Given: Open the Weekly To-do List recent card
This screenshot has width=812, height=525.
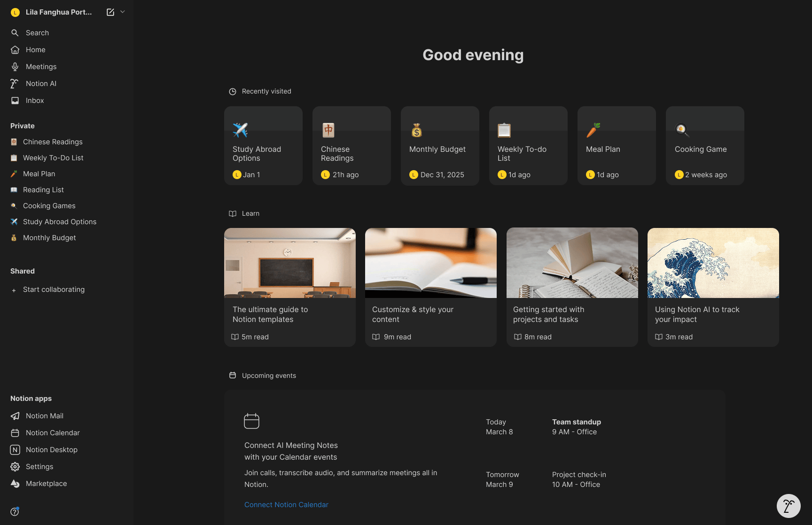Looking at the screenshot, I should click(x=528, y=146).
